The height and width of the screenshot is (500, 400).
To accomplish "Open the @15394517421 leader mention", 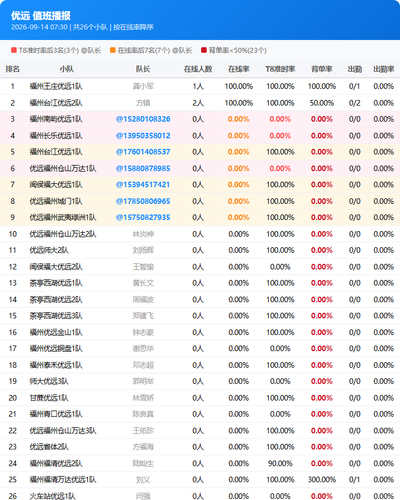I will (x=143, y=185).
